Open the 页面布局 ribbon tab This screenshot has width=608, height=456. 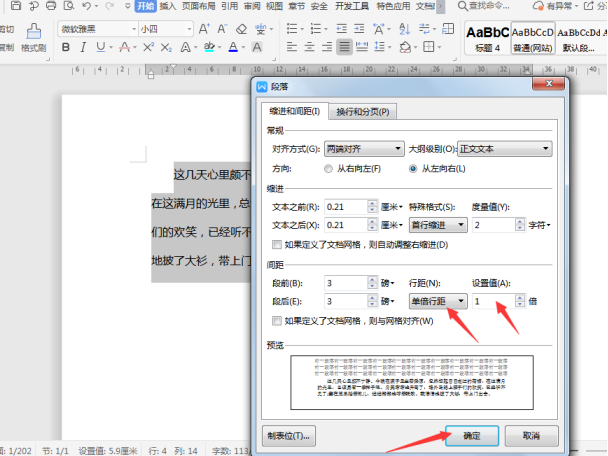click(x=199, y=6)
